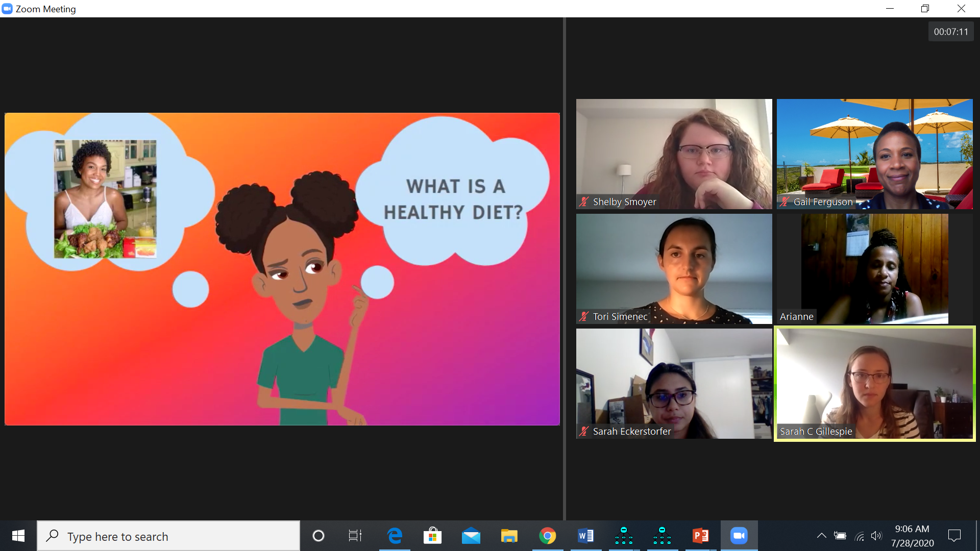Restore down the Zoom Meeting window
980x551 pixels.
925,9
